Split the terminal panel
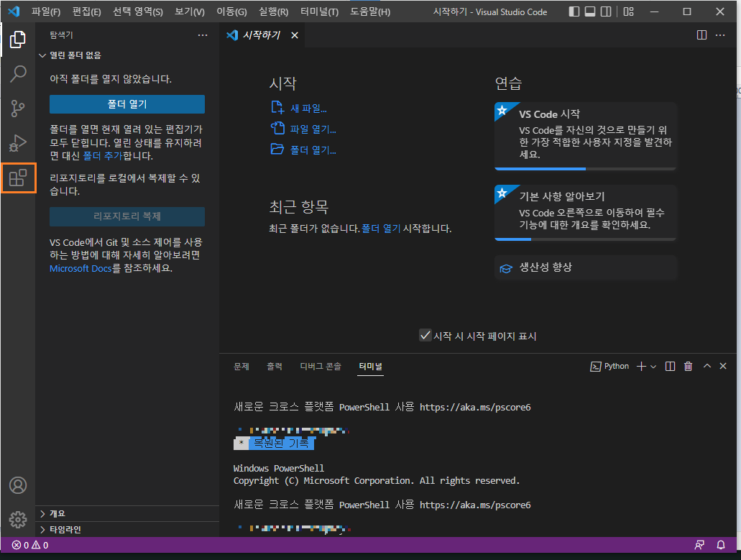Screen dimensions: 741x560 coord(670,366)
